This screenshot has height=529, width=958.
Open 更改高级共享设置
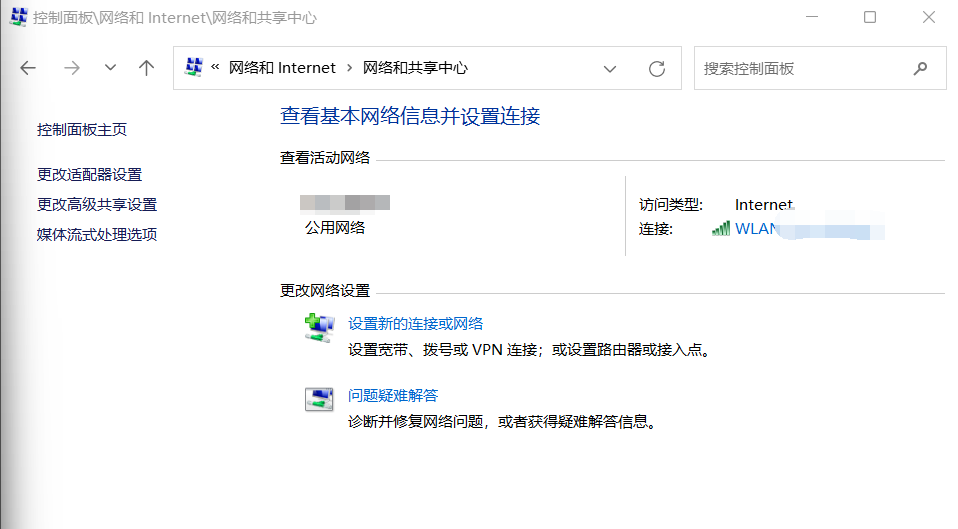click(97, 205)
